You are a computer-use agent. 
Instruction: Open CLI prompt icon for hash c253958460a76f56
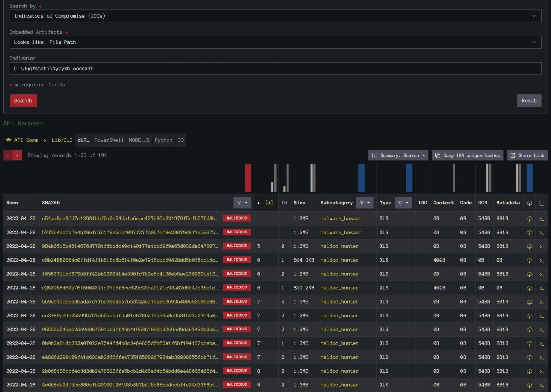click(542, 288)
